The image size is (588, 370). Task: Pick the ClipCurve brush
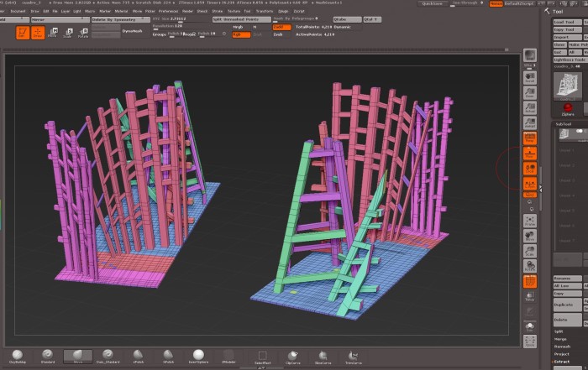pos(293,356)
